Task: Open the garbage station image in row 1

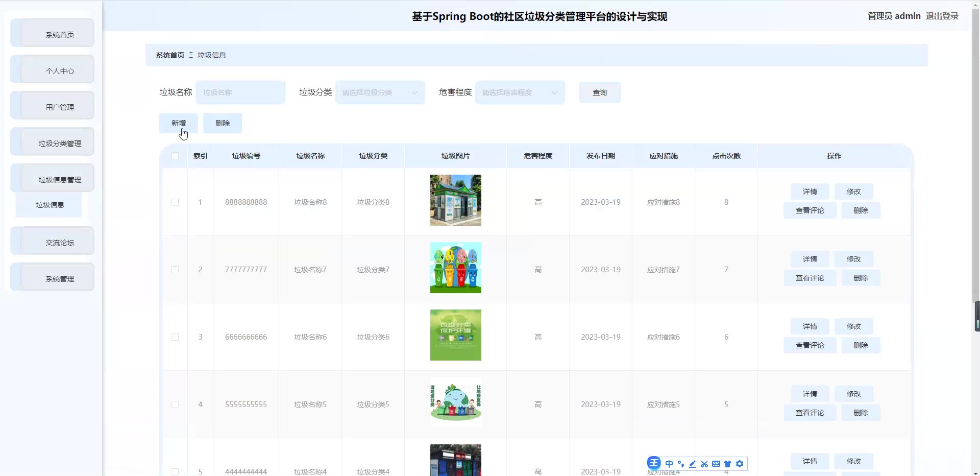Action: click(456, 200)
